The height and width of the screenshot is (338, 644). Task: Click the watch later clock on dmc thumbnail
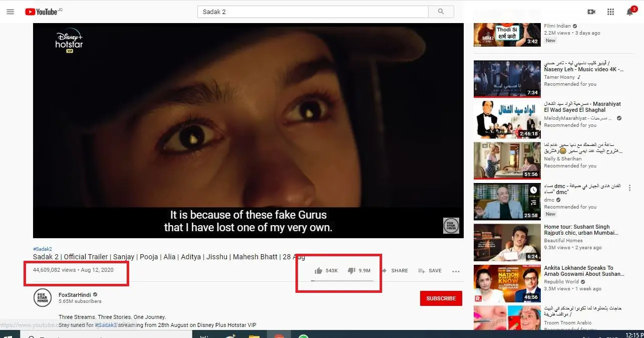[x=533, y=190]
